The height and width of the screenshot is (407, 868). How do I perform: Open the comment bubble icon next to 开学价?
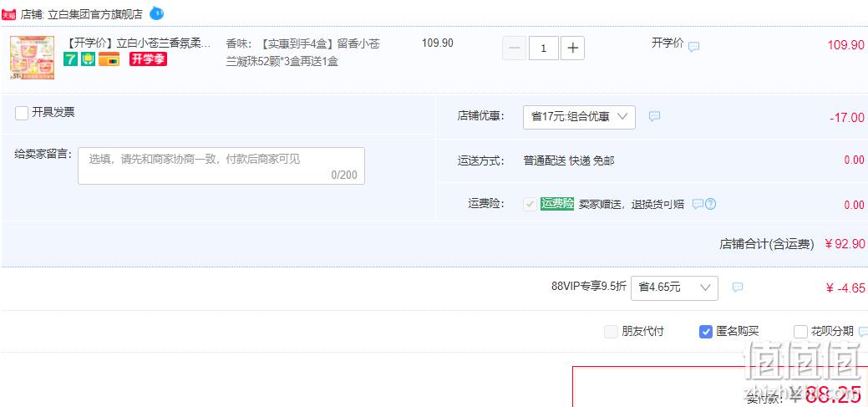coord(693,47)
